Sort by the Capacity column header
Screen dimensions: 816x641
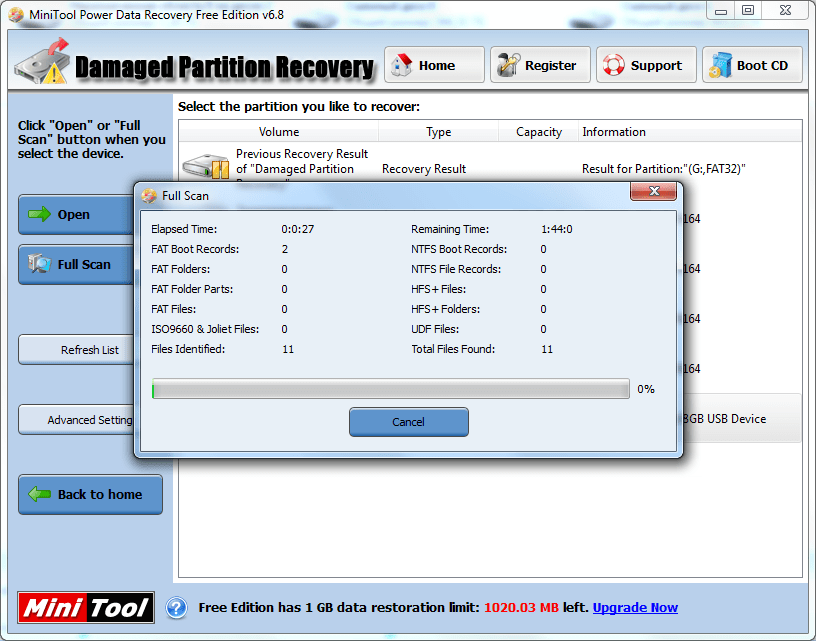click(x=539, y=132)
